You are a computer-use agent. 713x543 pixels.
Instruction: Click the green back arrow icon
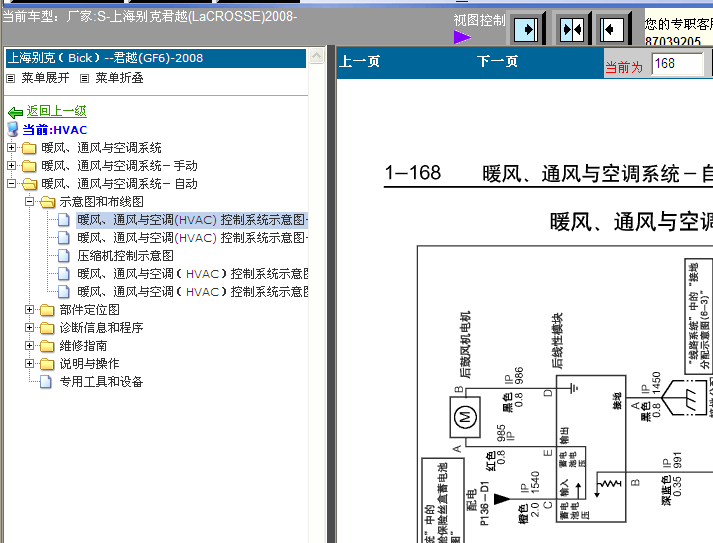click(x=15, y=112)
